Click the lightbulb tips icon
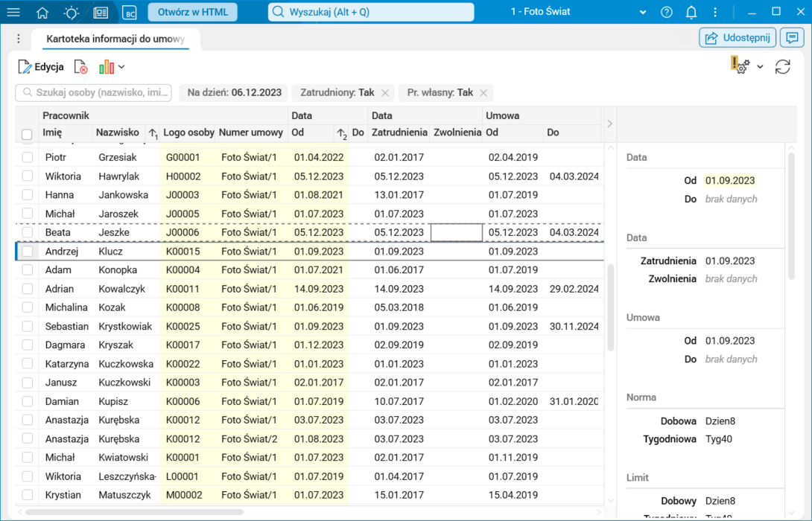812x521 pixels. [x=72, y=12]
